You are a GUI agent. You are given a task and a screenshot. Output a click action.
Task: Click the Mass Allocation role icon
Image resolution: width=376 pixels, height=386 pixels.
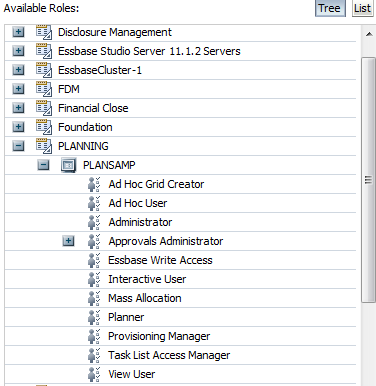[94, 298]
